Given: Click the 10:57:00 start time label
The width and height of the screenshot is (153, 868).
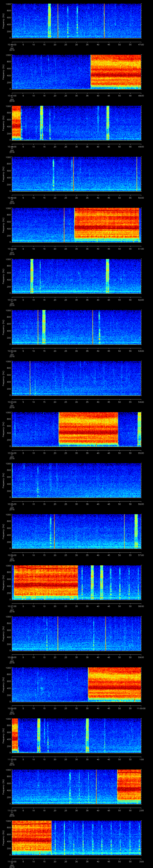Looking at the screenshot, I should 12,606.
